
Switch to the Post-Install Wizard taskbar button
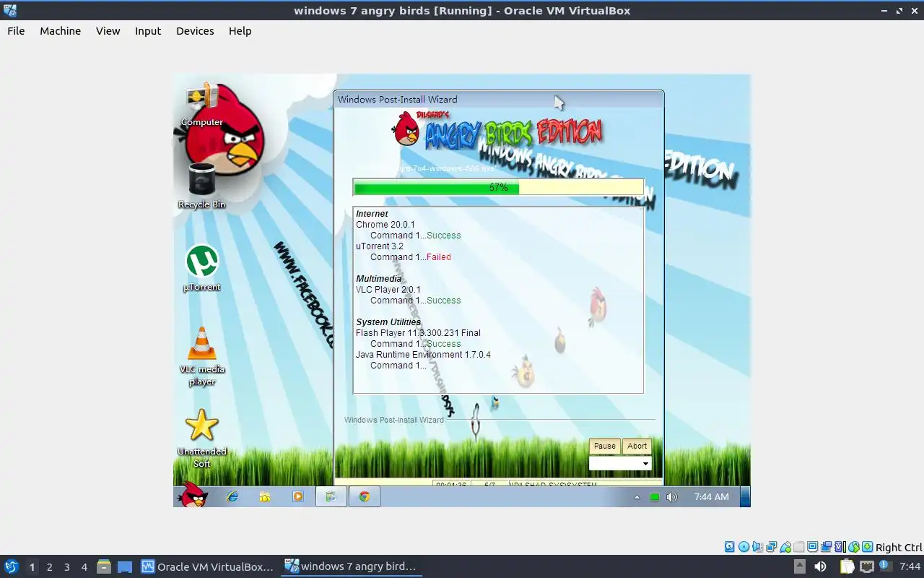pos(331,496)
